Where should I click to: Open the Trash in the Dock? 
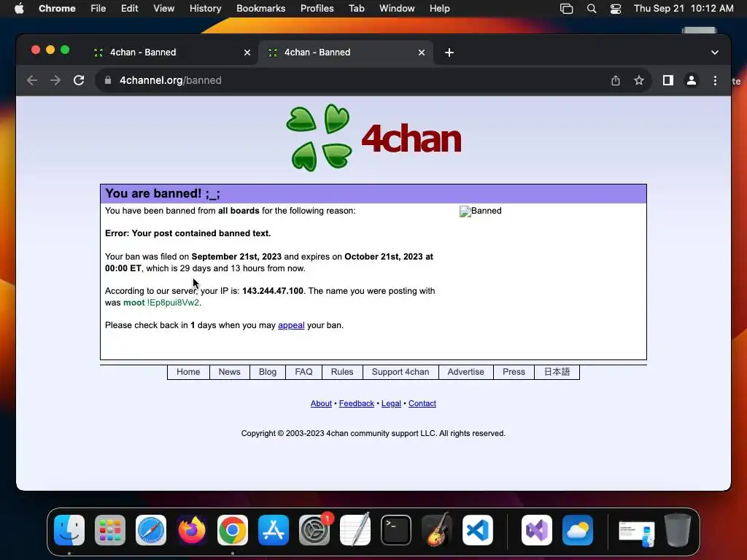pos(678,530)
